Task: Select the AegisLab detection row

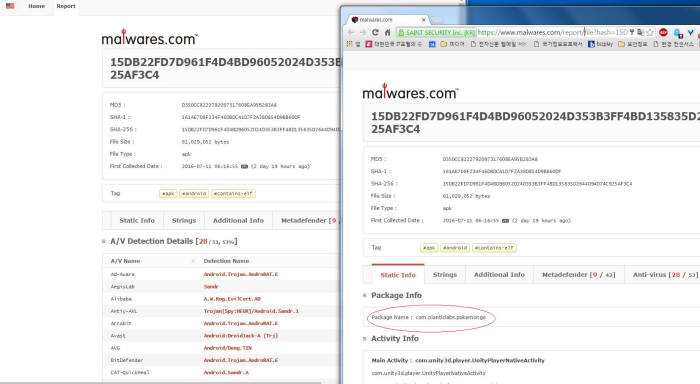Action: tap(221, 287)
